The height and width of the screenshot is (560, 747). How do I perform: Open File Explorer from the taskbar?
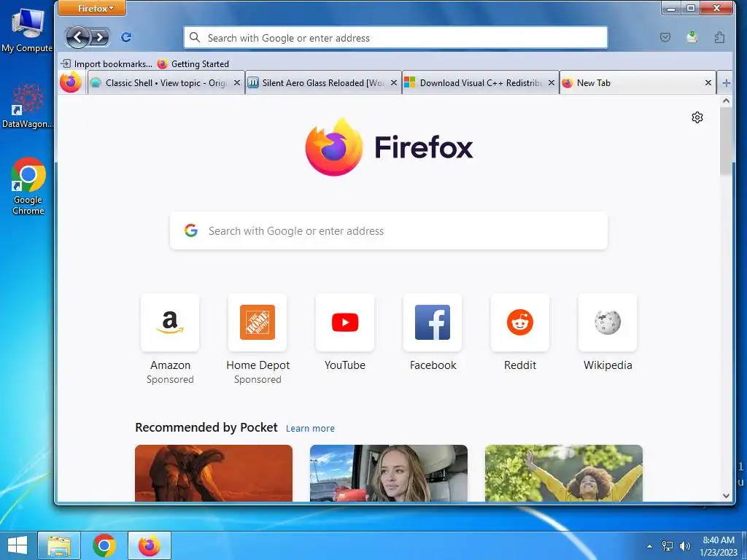58,545
